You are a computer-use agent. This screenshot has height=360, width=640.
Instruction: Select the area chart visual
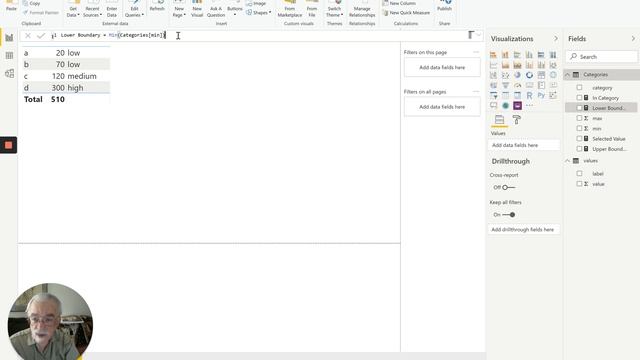click(x=505, y=65)
